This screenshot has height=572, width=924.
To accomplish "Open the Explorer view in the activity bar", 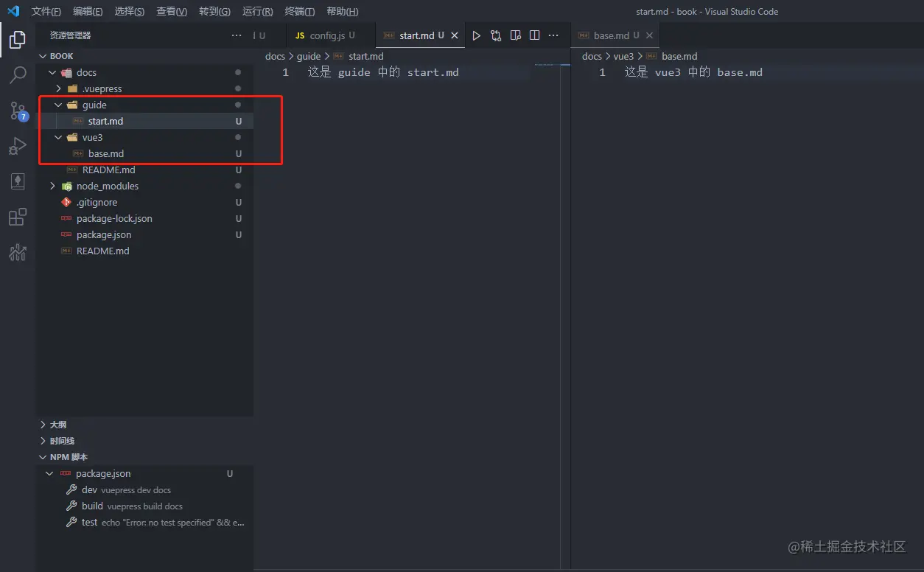I will click(18, 40).
